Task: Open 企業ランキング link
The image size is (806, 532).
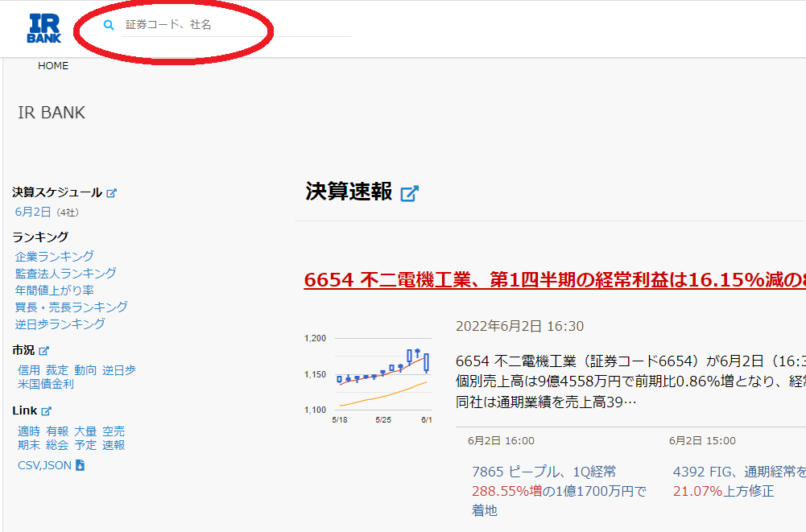Action: (55, 256)
